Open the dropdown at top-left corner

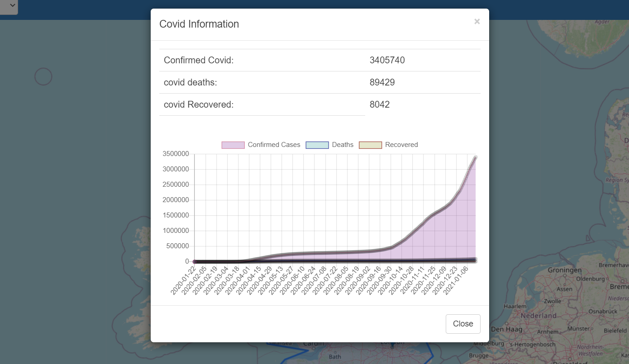[9, 6]
